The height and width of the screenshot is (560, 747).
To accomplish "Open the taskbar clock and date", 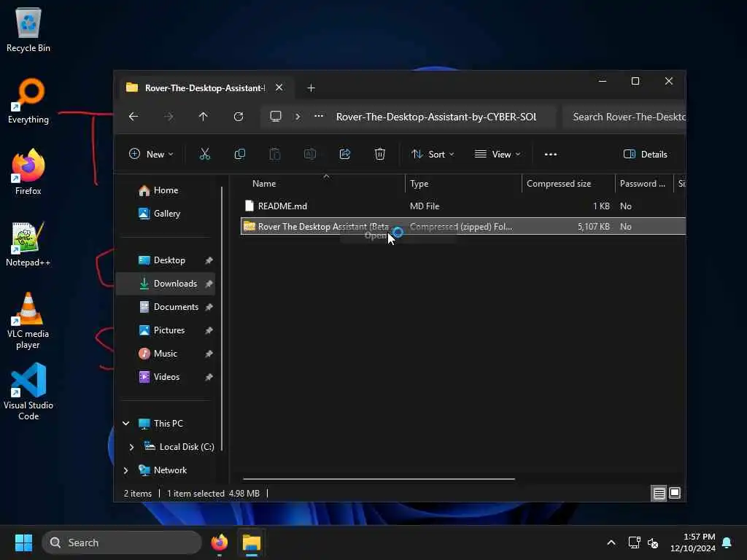I will point(693,542).
